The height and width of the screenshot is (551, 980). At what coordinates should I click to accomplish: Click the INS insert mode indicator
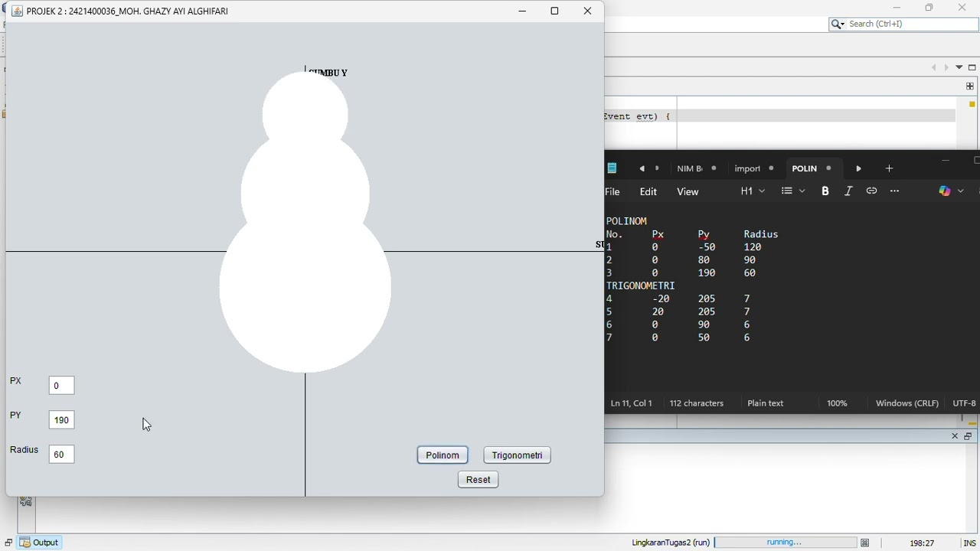coord(970,543)
